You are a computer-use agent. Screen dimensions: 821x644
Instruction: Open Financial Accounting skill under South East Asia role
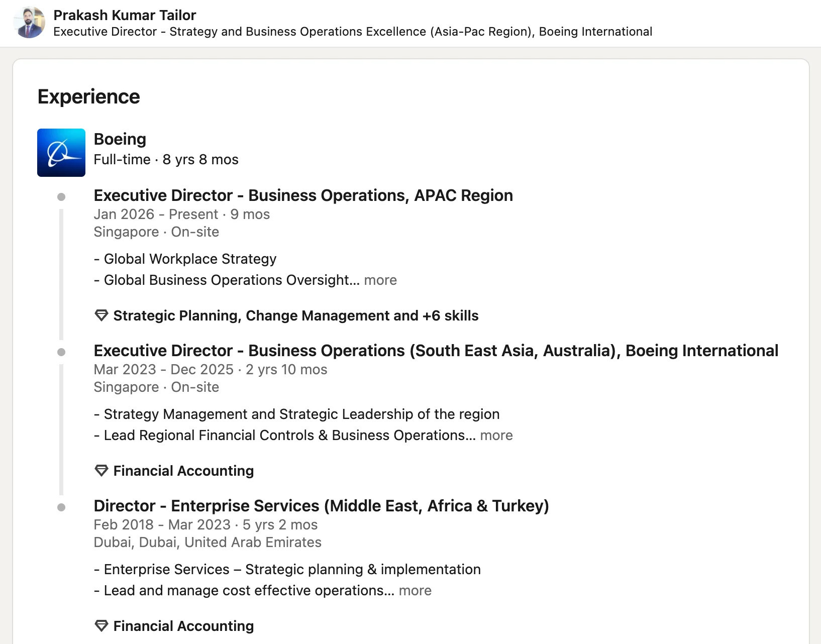tap(183, 471)
